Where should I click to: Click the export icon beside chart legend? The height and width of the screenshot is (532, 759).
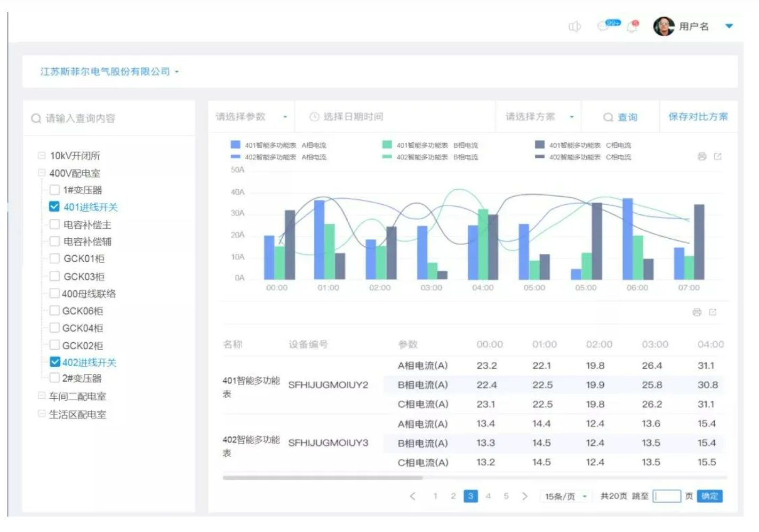(717, 156)
